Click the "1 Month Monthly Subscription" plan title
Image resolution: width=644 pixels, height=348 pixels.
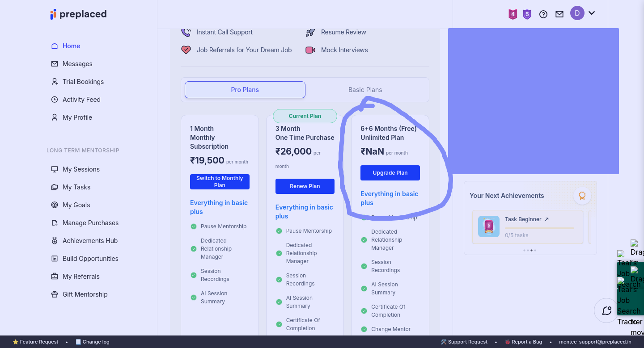click(209, 138)
